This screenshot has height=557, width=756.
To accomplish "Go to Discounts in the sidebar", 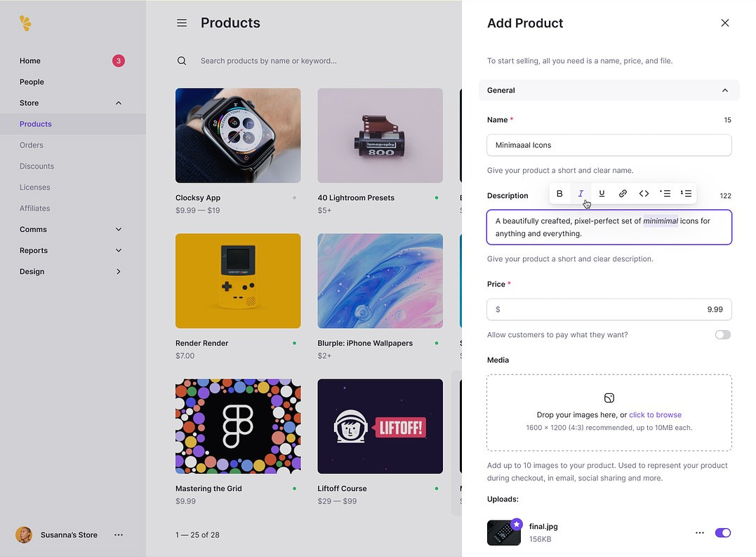I will 37,166.
